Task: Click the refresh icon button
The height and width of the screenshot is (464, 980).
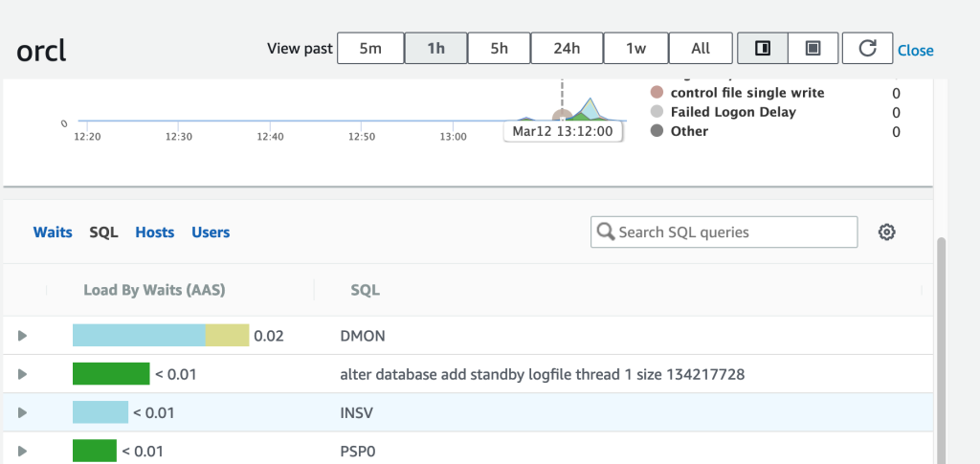Action: [867, 48]
